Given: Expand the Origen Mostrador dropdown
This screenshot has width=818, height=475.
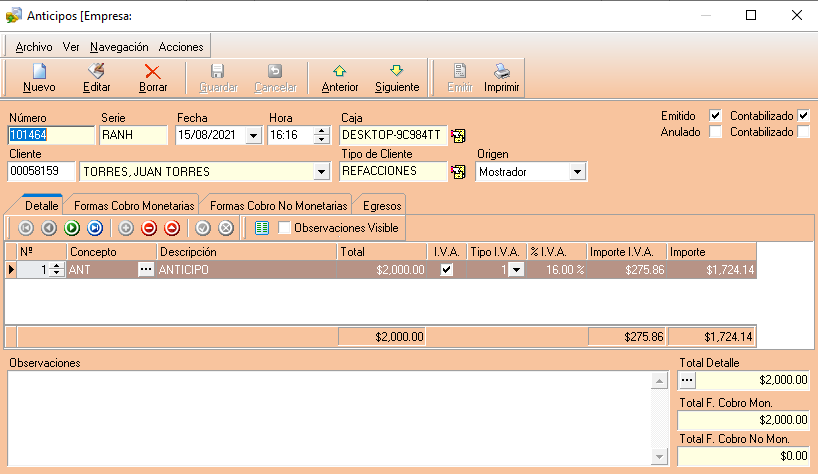Looking at the screenshot, I should click(577, 172).
